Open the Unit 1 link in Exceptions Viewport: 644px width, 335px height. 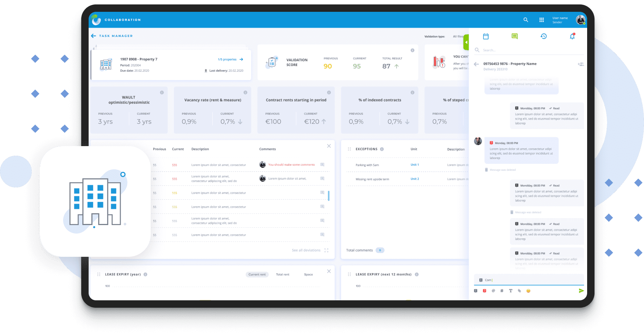[415, 165]
